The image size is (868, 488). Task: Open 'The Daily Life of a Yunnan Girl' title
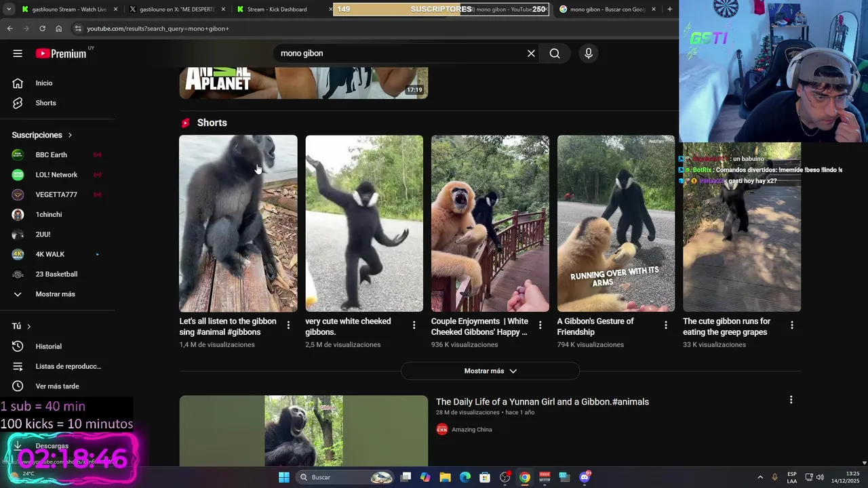pyautogui.click(x=542, y=402)
